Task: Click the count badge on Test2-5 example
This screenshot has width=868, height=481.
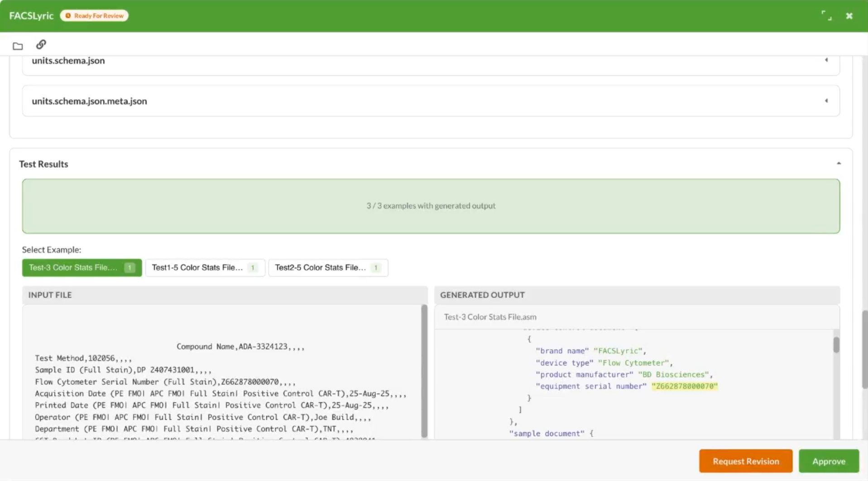Action: click(376, 268)
